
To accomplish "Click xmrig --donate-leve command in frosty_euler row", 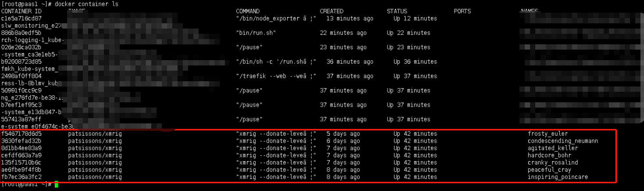I will [276, 134].
